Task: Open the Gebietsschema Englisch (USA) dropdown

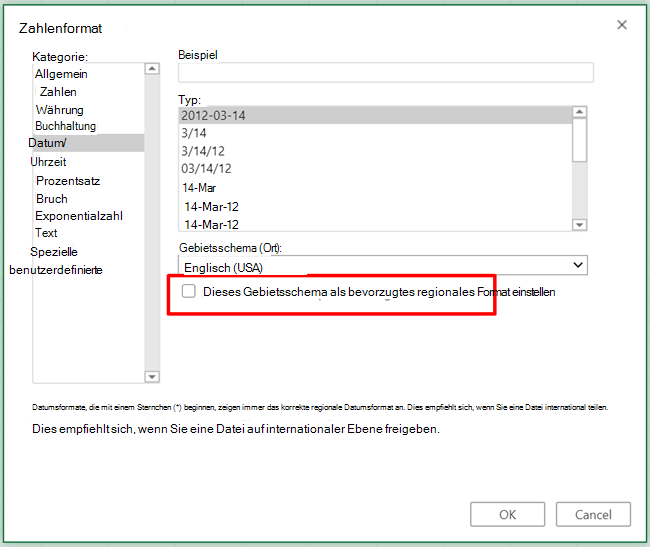Action: pos(383,265)
